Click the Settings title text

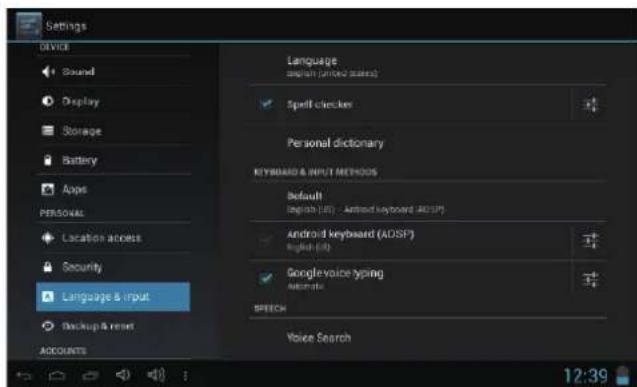tap(66, 26)
